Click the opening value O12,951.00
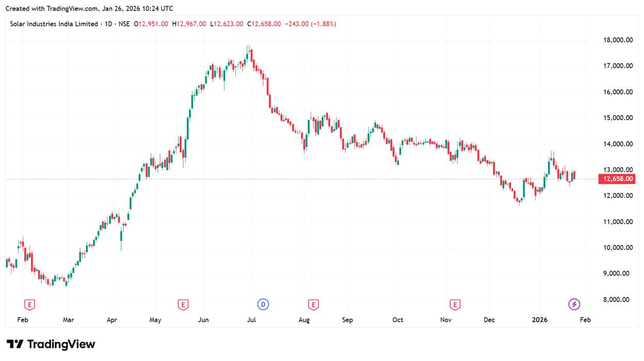This screenshot has height=361, width=644. (x=151, y=24)
